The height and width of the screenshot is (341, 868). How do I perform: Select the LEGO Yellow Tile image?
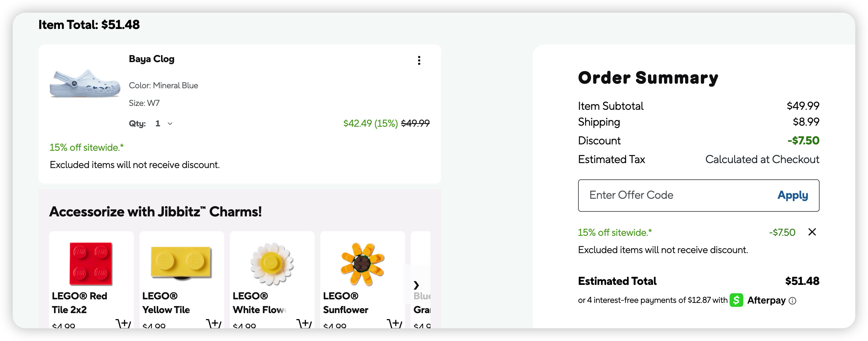tap(181, 263)
